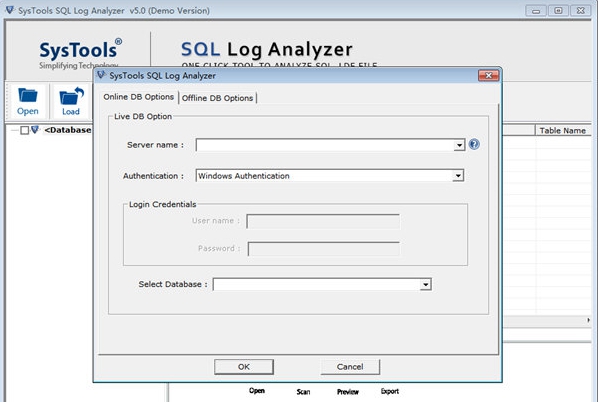Screen dimensions: 598x402
Task: Close the main SQL Log Analyzer window
Action: pyautogui.click(x=581, y=11)
